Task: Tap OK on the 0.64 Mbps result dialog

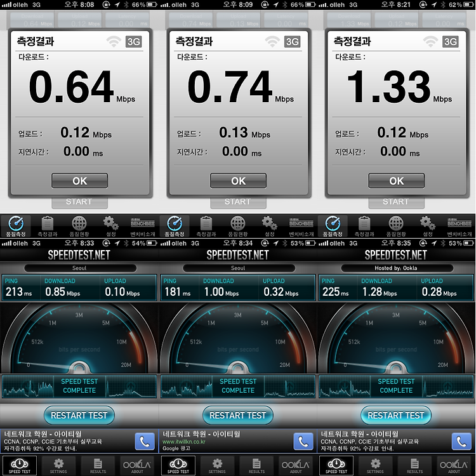Action: tap(79, 181)
